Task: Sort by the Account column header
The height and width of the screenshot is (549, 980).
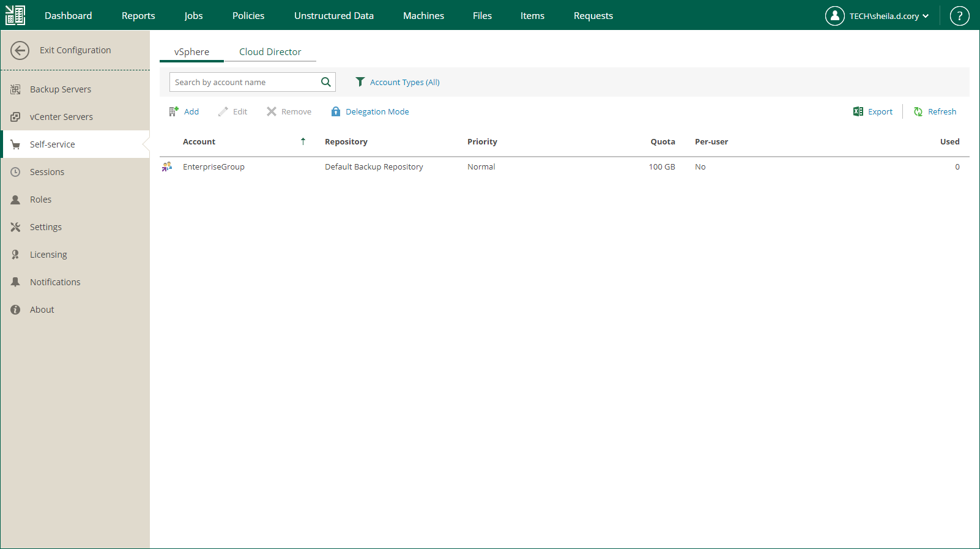Action: click(x=199, y=141)
